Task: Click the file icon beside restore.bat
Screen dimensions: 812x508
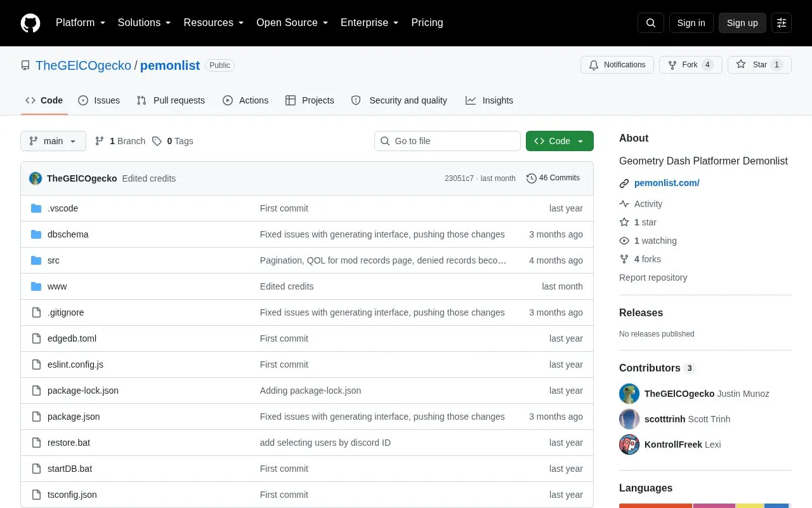Action: [x=36, y=443]
